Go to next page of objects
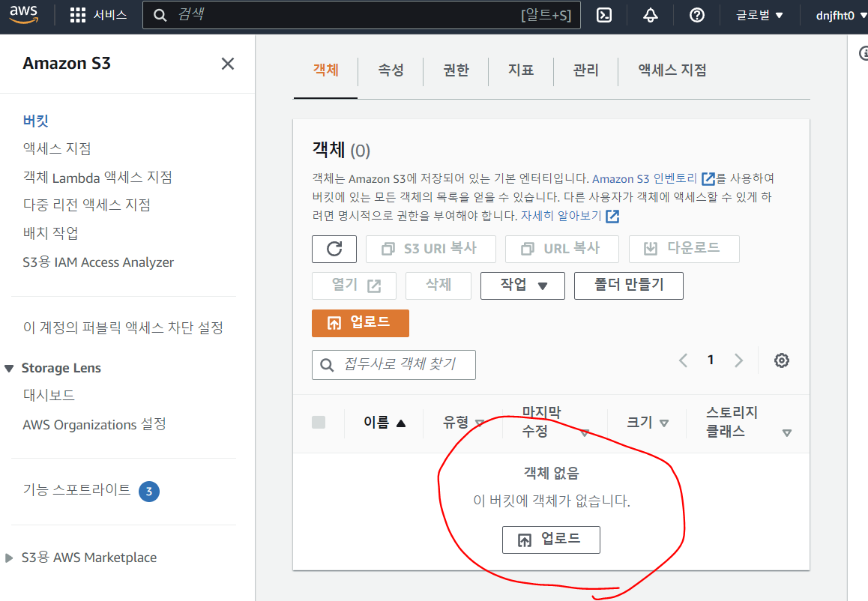This screenshot has height=601, width=868. tap(738, 360)
